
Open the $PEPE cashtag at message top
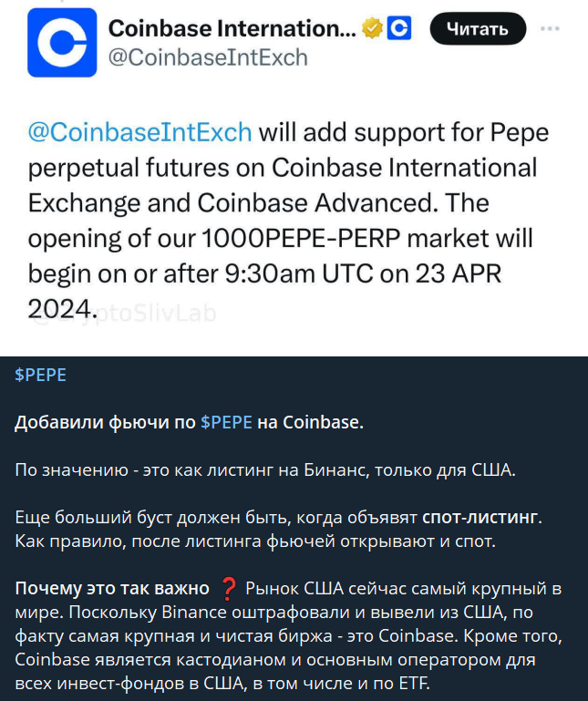click(x=41, y=375)
